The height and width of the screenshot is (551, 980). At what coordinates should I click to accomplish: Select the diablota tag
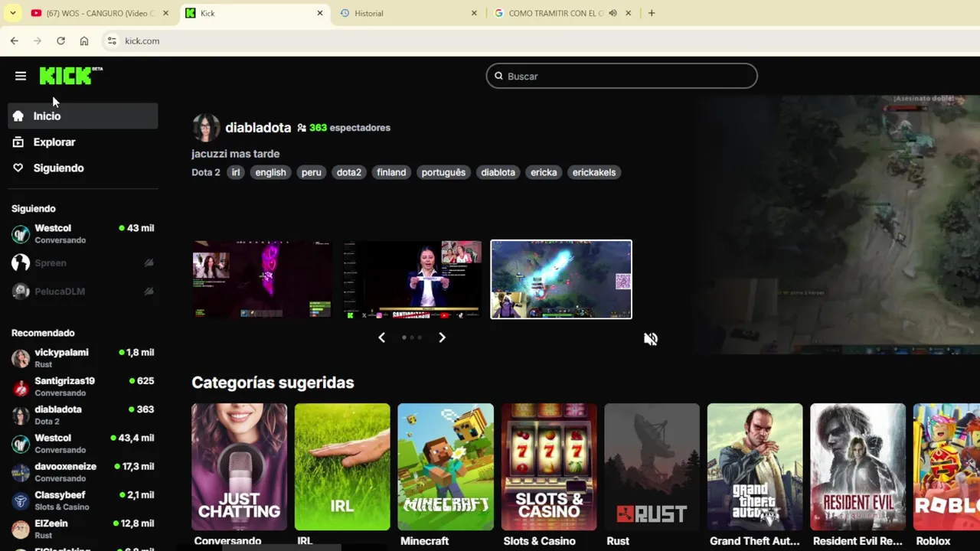[498, 172]
